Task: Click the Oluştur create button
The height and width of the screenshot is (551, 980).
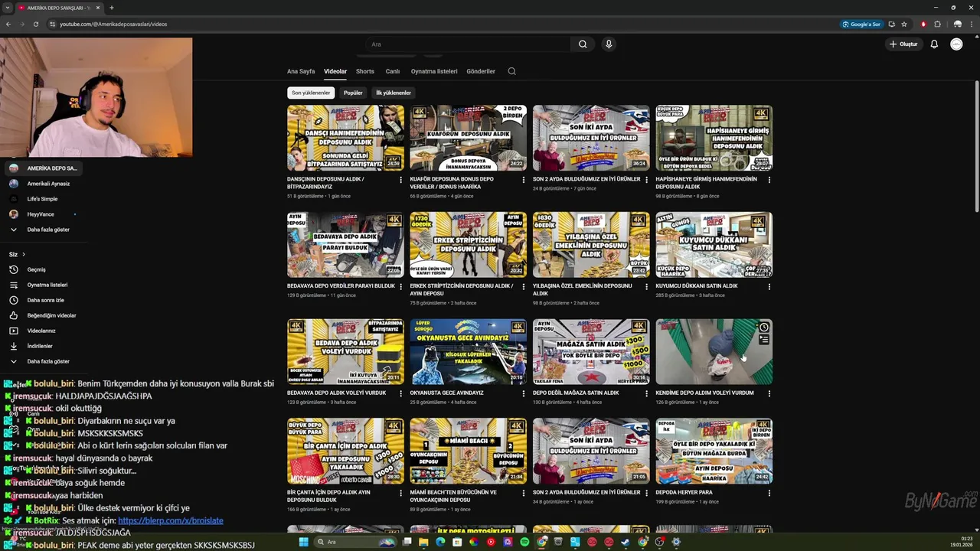Action: [903, 44]
